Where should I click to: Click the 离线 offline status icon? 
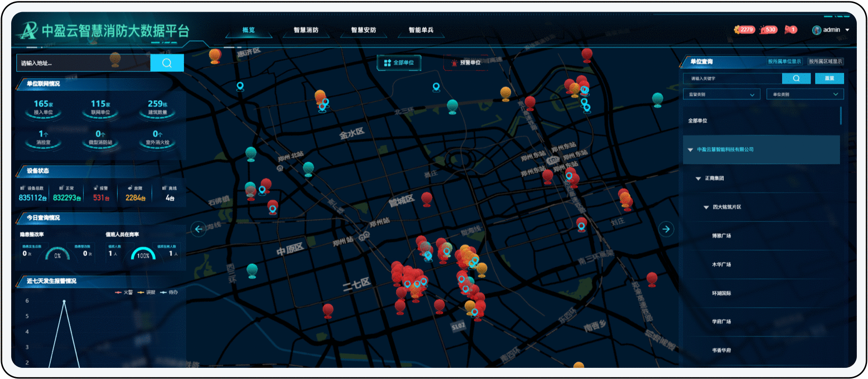click(164, 188)
